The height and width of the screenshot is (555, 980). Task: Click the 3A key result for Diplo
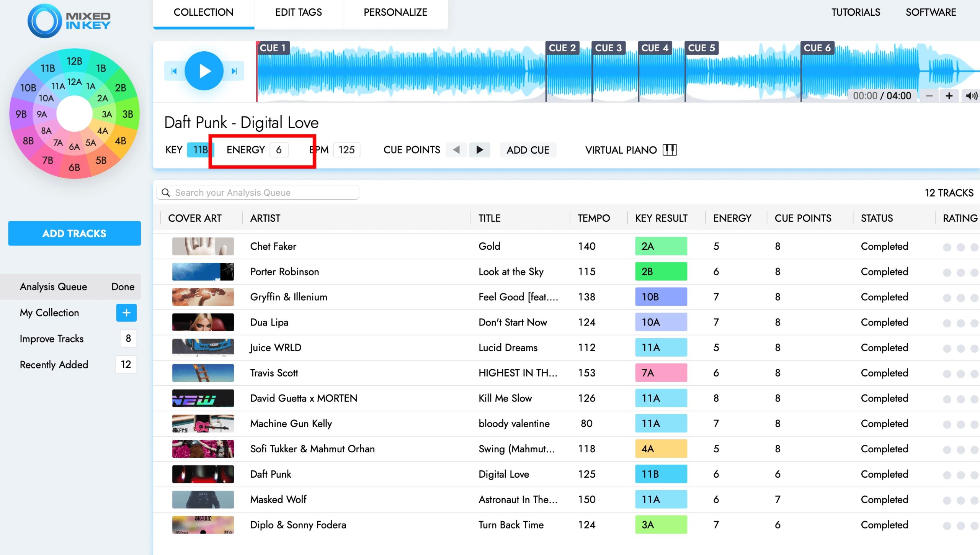click(661, 525)
